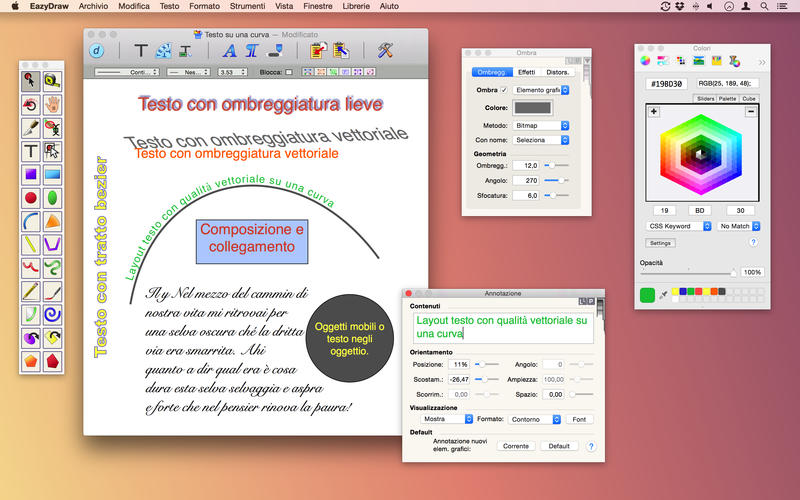Image resolution: width=800 pixels, height=500 pixels.
Task: Click the red pentagon polygon tool
Action: [x=53, y=359]
